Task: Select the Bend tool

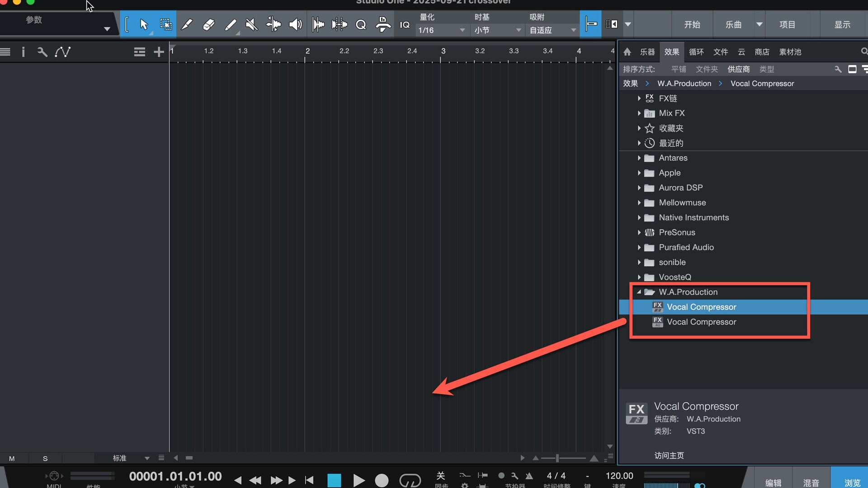Action: (x=274, y=24)
